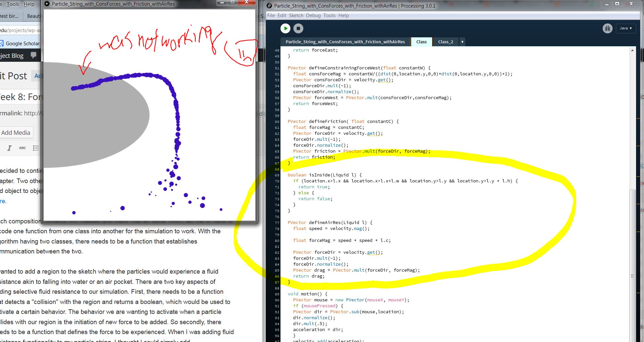Image resolution: width=644 pixels, height=342 pixels.
Task: Insert bulleted list in editor
Action: 36,148
